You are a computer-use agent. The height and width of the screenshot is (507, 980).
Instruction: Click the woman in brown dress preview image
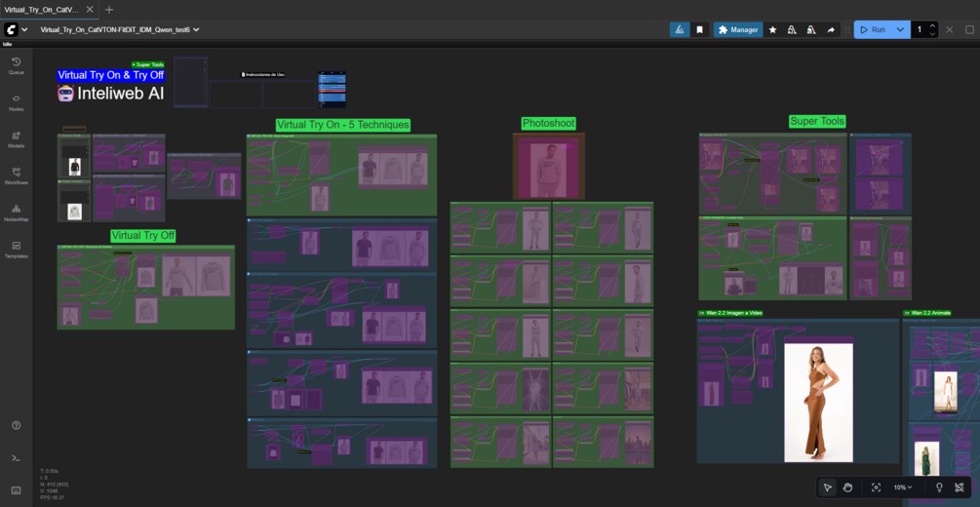pyautogui.click(x=818, y=403)
